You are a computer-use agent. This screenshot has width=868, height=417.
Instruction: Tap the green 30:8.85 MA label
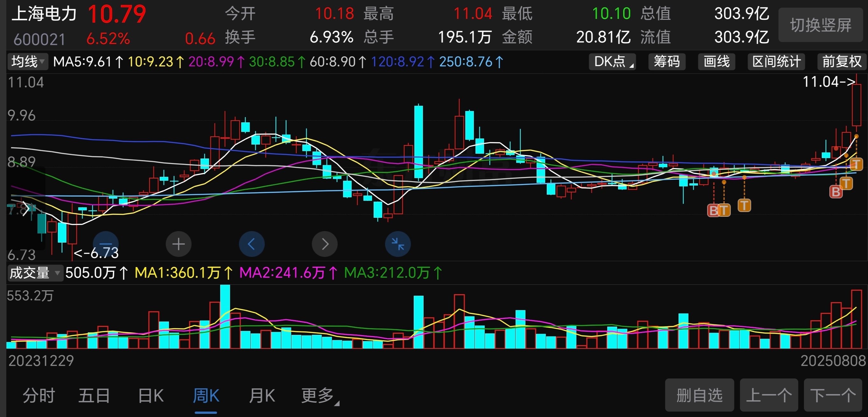tap(277, 62)
